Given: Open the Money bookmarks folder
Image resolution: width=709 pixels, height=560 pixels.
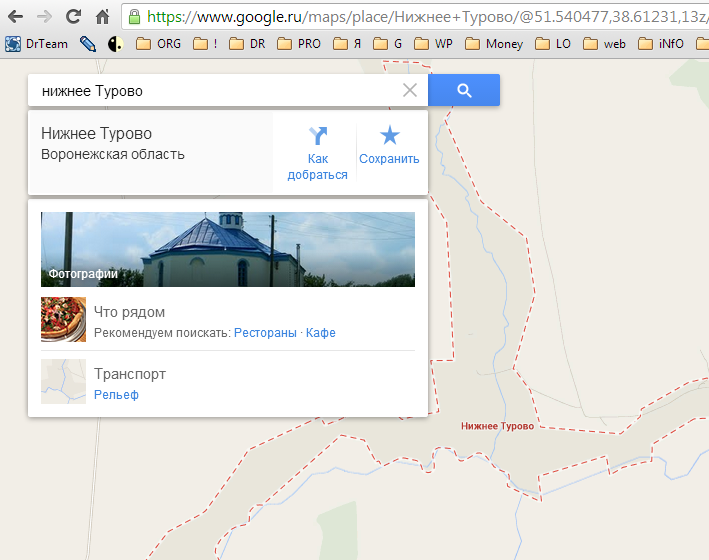Looking at the screenshot, I should click(494, 44).
